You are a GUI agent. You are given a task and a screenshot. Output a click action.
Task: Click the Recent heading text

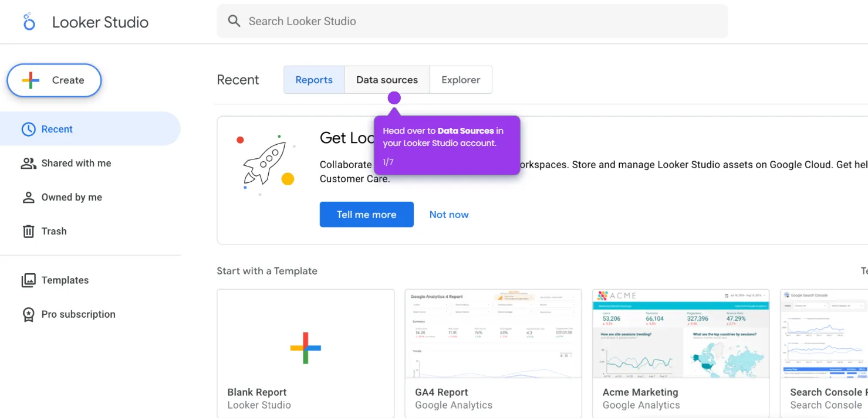tap(238, 80)
